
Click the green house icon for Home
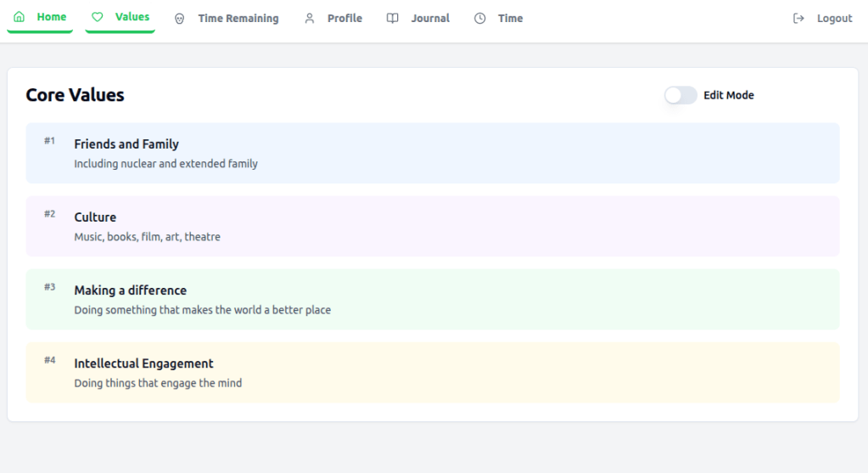point(20,17)
